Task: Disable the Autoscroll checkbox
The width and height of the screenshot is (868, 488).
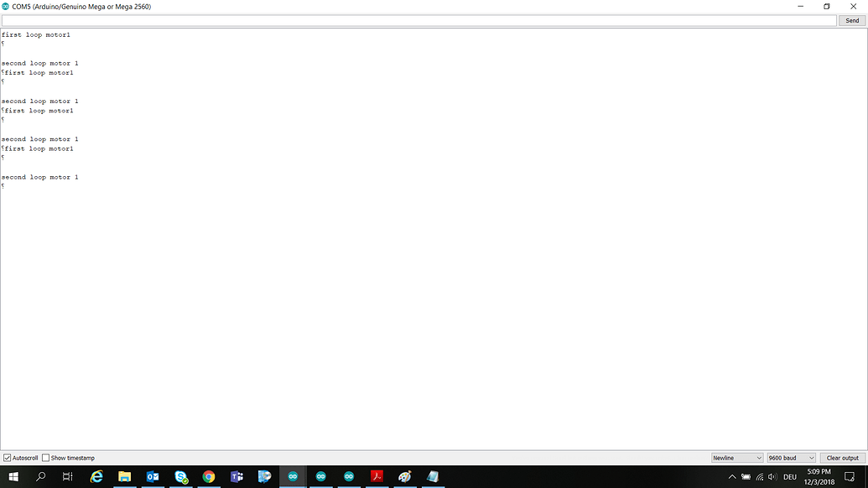Action: [x=6, y=457]
